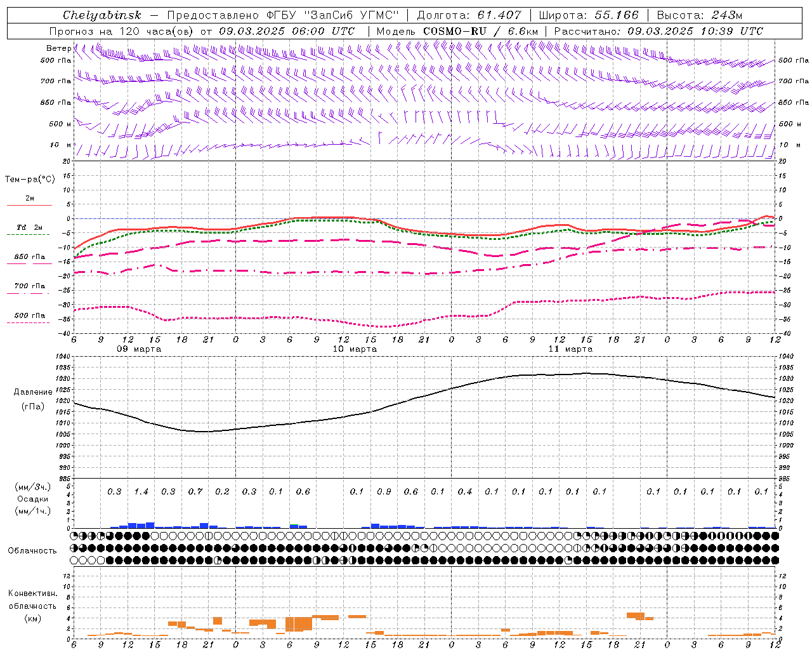Click the 'Широта: 55.166' latitude field

point(588,15)
